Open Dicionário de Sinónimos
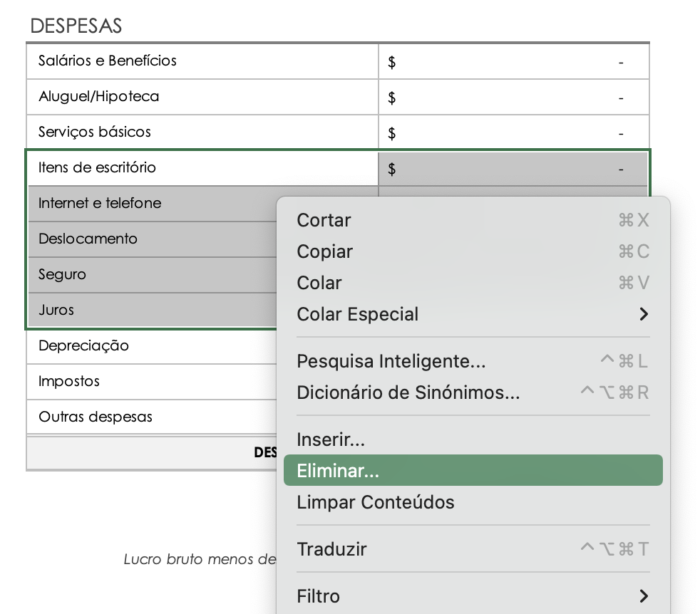Screen dimensions: 700x614 tap(408, 392)
